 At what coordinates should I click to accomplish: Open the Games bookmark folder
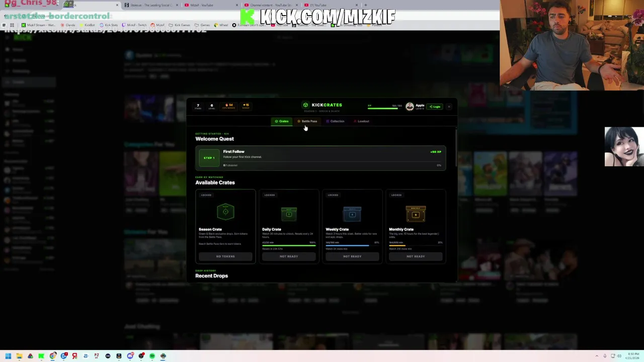click(x=203, y=25)
